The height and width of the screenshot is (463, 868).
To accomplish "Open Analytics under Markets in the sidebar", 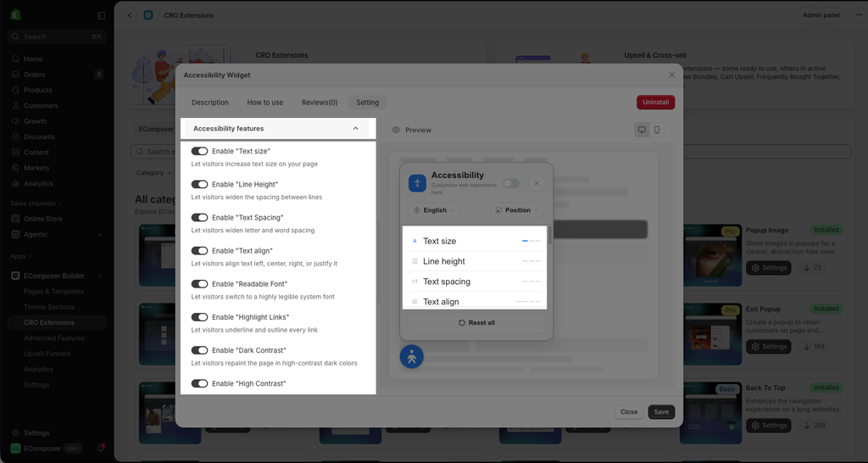I will 38,183.
